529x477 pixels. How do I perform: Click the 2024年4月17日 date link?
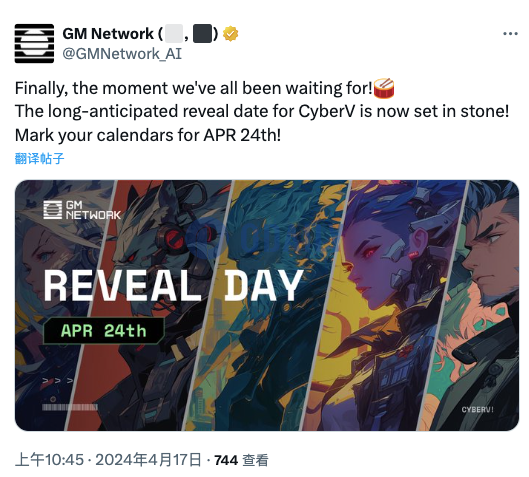(x=148, y=460)
